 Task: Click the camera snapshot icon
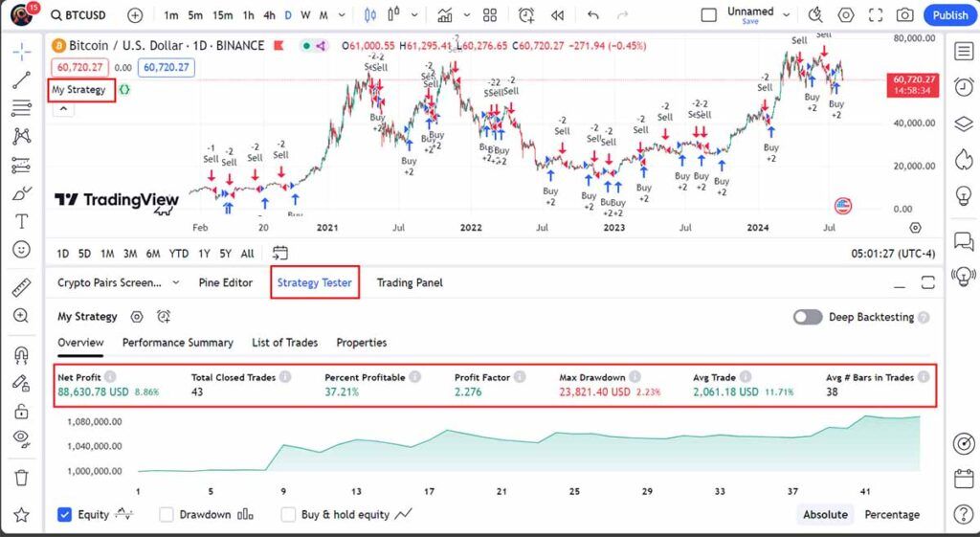tap(903, 15)
